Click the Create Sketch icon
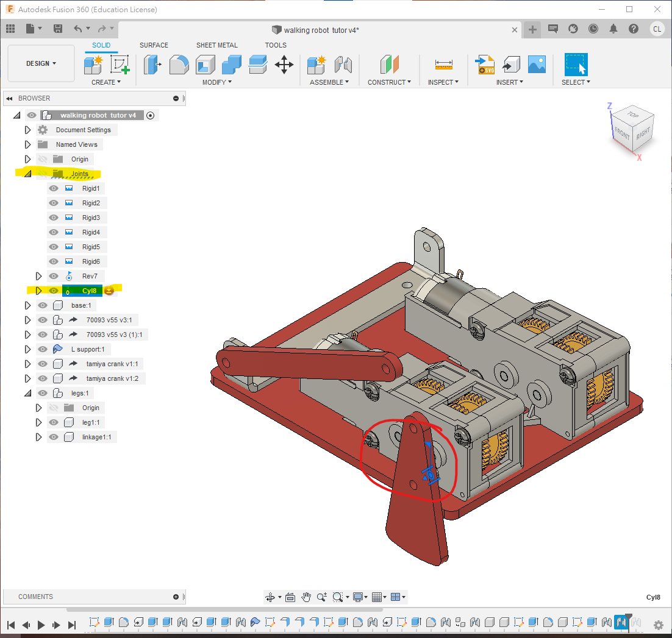 tap(120, 64)
